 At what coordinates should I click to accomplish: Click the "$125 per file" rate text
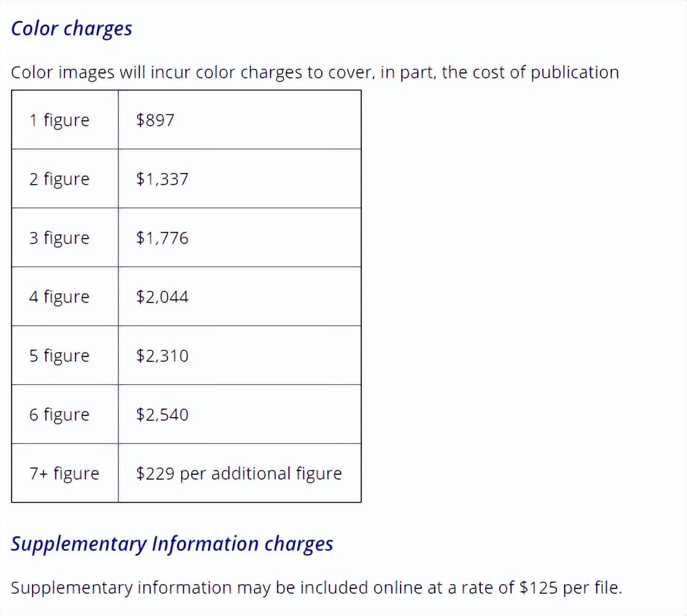[x=570, y=588]
